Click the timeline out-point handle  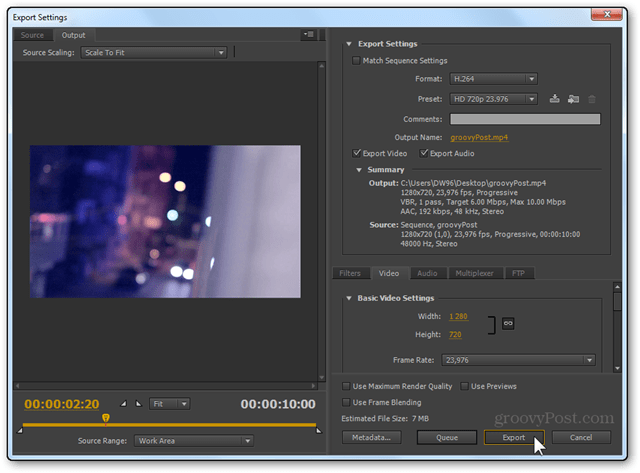[x=319, y=430]
